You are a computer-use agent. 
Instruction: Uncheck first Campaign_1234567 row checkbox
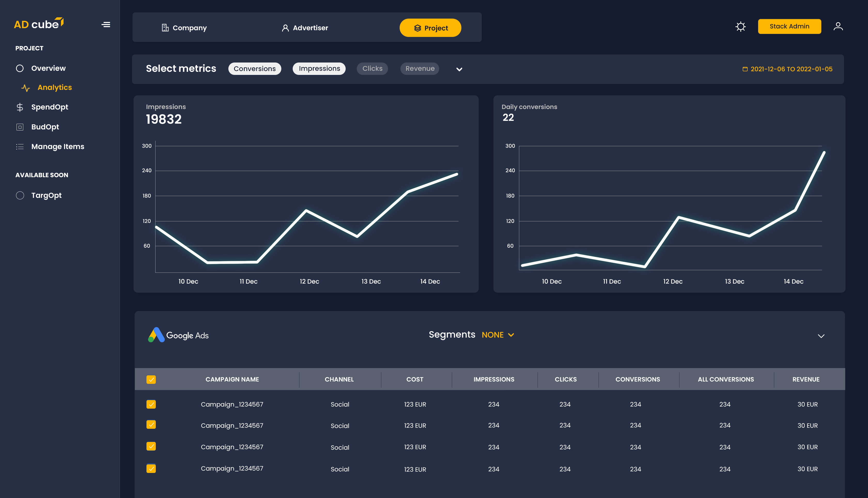point(151,404)
